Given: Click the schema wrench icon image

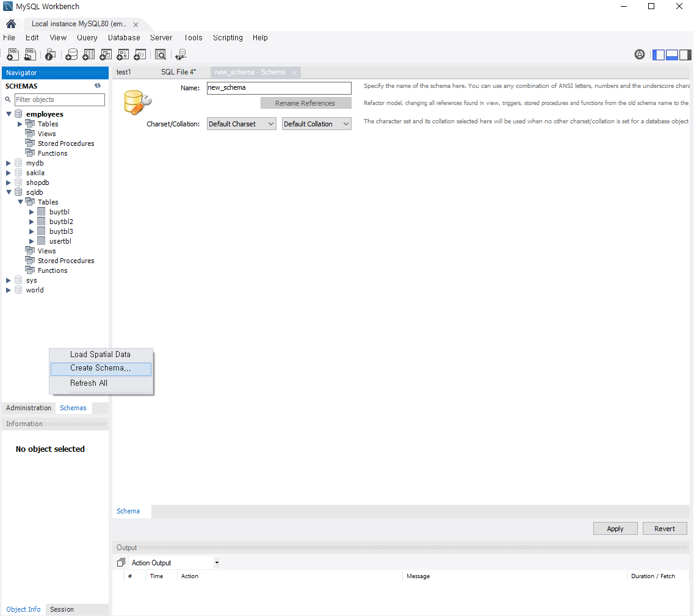Looking at the screenshot, I should pos(138,103).
